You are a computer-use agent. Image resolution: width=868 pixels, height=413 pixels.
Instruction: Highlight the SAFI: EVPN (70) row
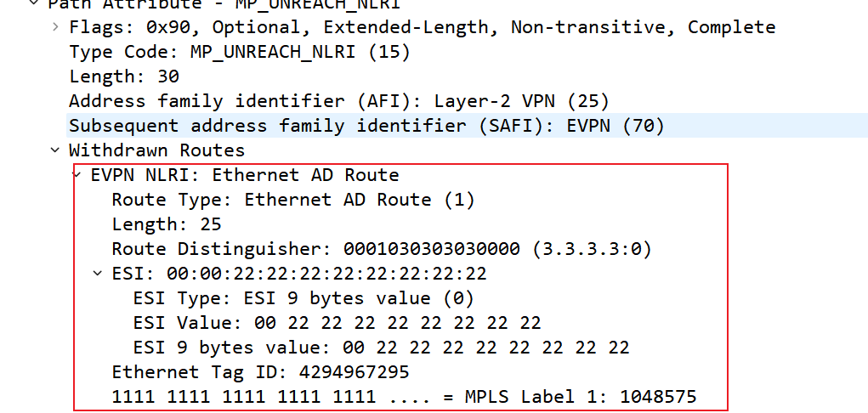(366, 126)
